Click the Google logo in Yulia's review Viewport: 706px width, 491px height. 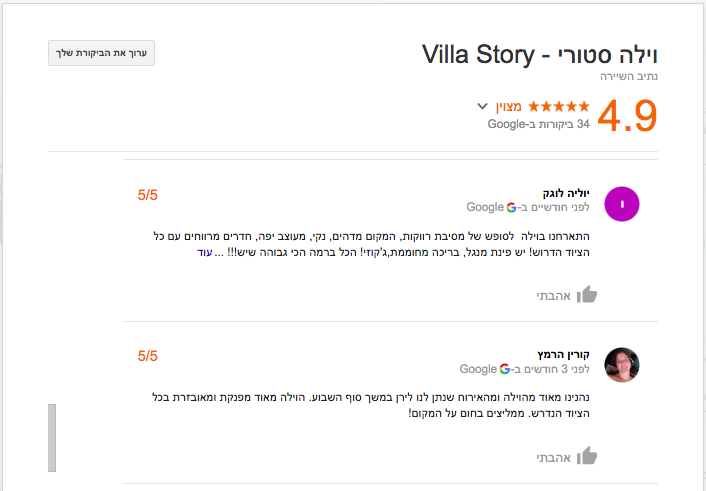tap(511, 208)
